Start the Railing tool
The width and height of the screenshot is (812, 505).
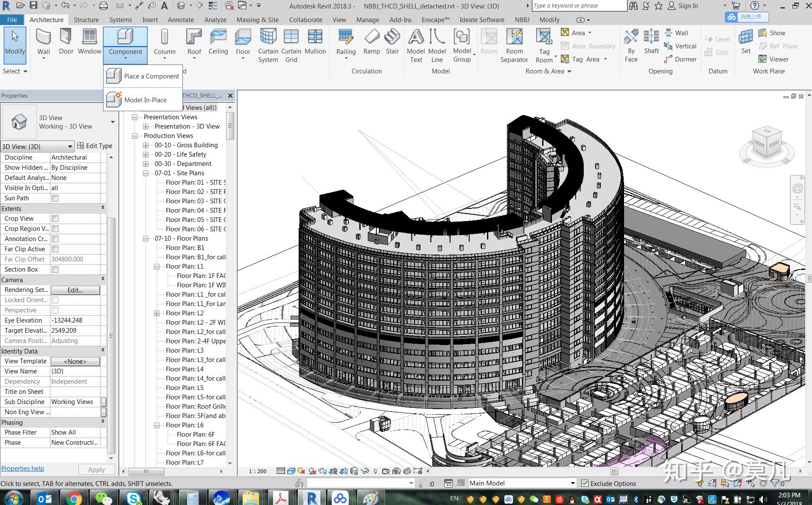point(346,42)
